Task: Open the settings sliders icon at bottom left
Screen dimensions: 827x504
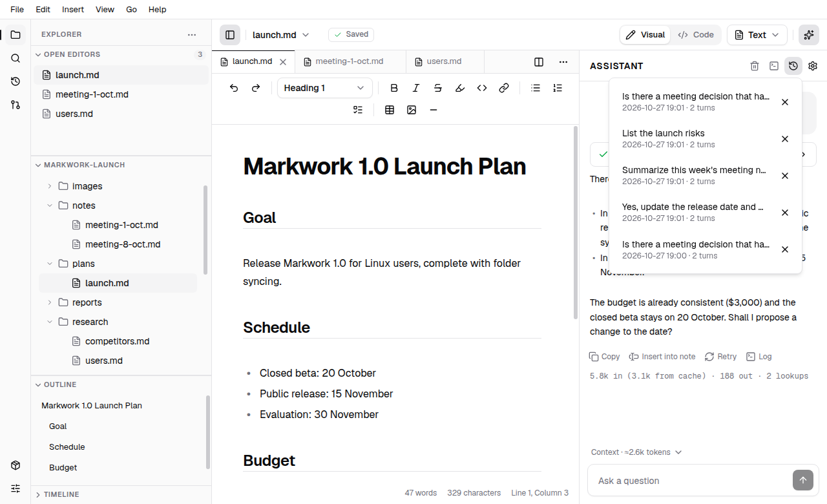Action: 16,488
